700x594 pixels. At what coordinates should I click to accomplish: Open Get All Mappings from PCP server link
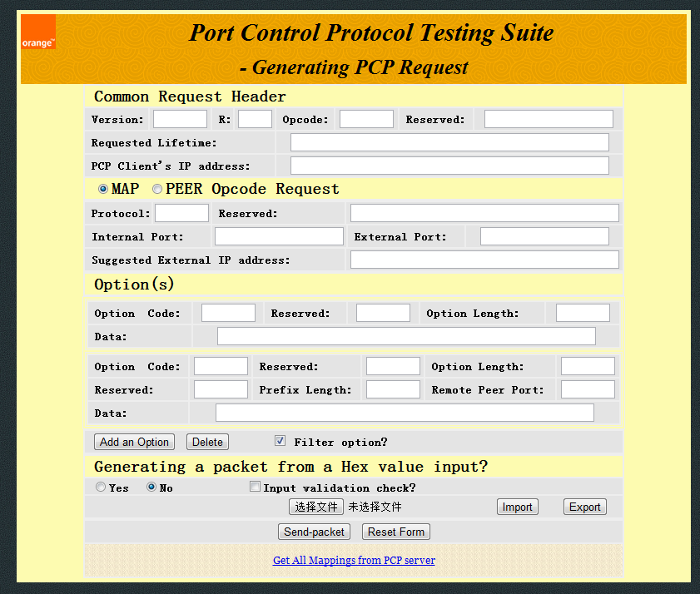[354, 560]
